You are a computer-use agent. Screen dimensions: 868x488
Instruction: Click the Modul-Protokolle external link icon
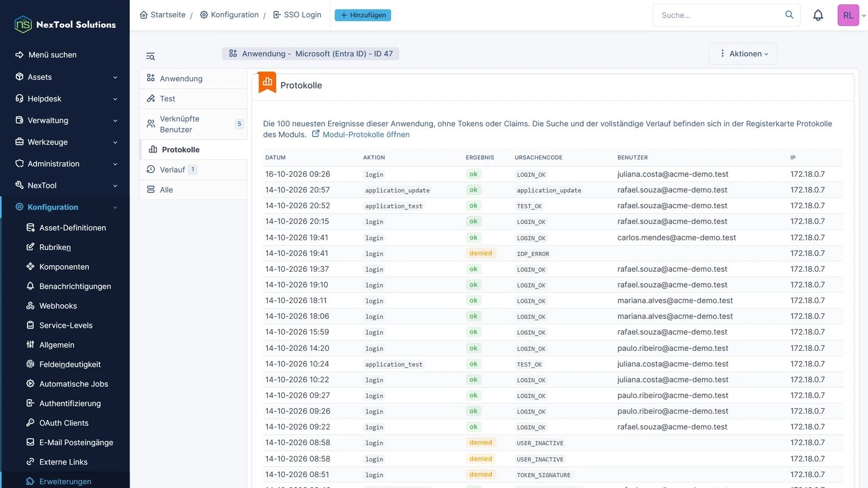pos(316,134)
